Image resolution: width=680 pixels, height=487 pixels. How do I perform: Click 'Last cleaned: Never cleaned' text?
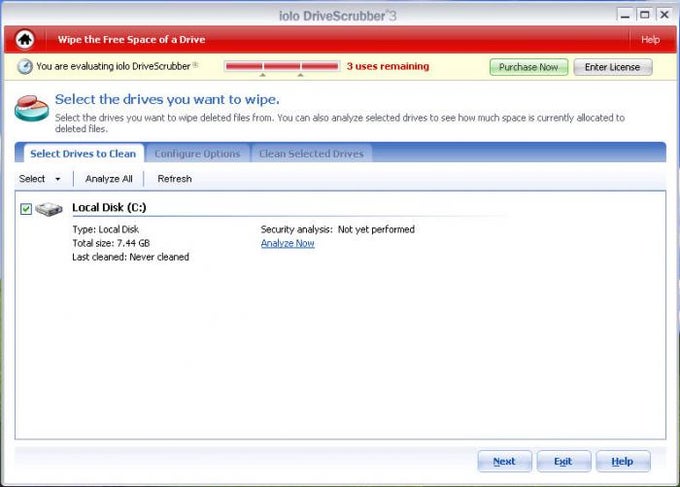pos(131,257)
